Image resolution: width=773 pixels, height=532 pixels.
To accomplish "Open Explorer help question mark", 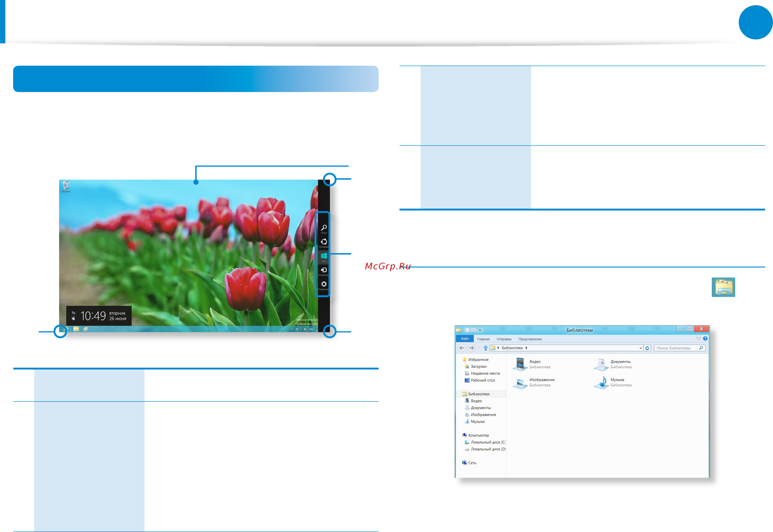I will coord(705,339).
